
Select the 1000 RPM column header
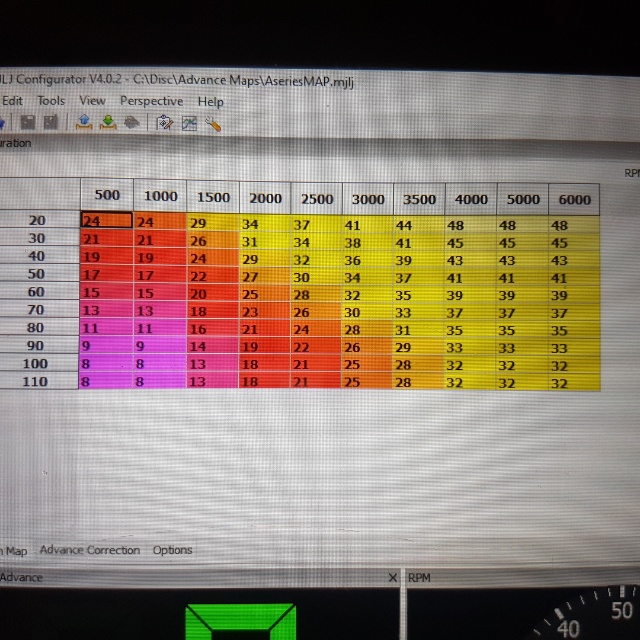pos(160,196)
